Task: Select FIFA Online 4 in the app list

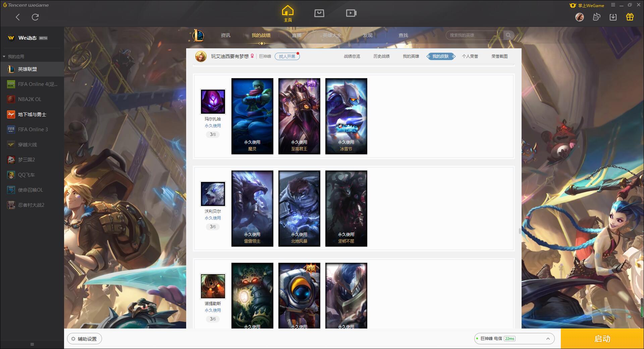Action: (32, 84)
